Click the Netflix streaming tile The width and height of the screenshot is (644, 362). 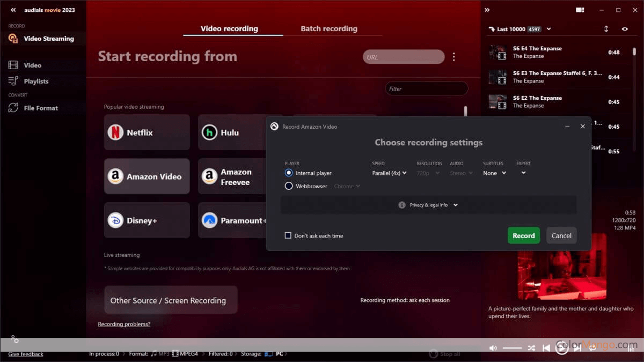pyautogui.click(x=147, y=132)
